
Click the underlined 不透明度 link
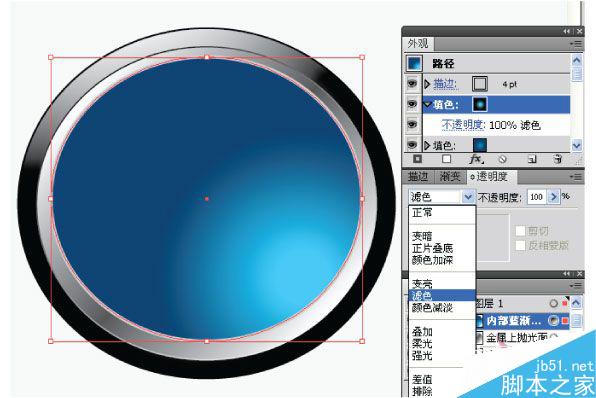click(463, 125)
